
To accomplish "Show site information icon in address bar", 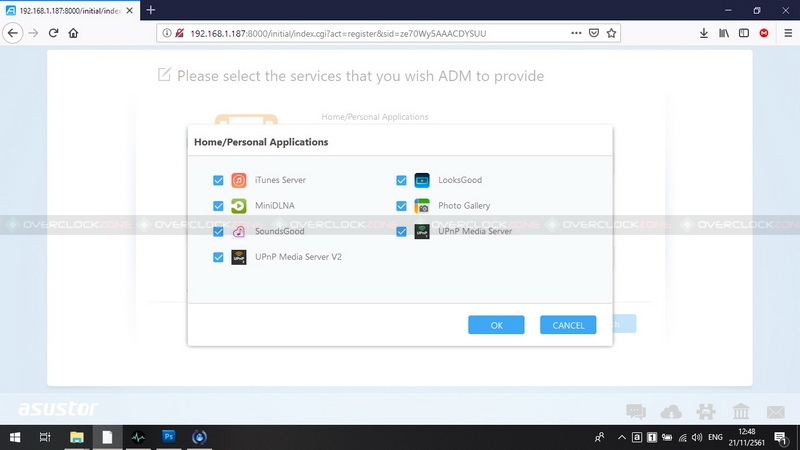I will click(x=166, y=33).
